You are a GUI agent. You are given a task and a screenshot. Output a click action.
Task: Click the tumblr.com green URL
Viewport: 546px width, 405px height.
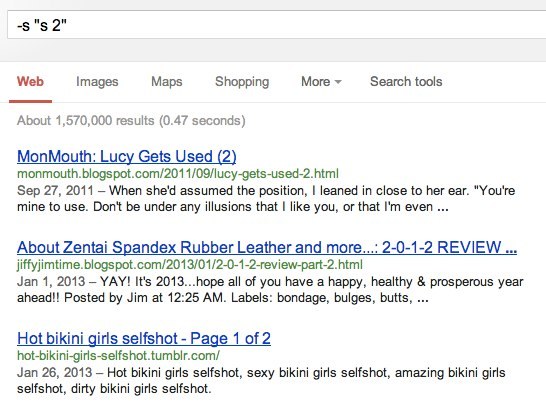click(118, 356)
